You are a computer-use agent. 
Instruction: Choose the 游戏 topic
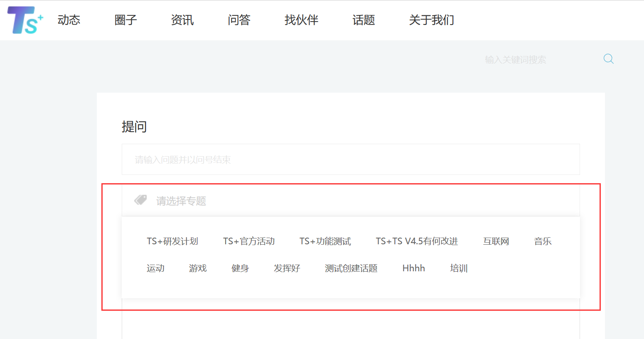coord(198,268)
